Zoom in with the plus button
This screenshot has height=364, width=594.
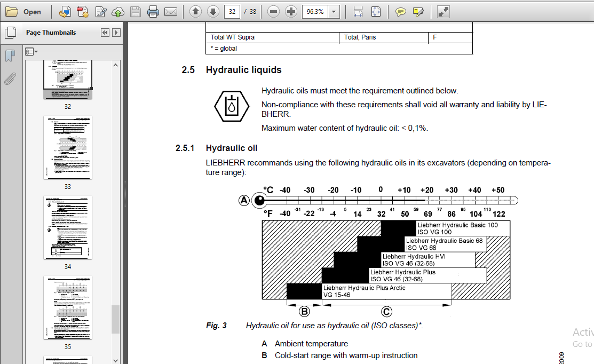[291, 12]
